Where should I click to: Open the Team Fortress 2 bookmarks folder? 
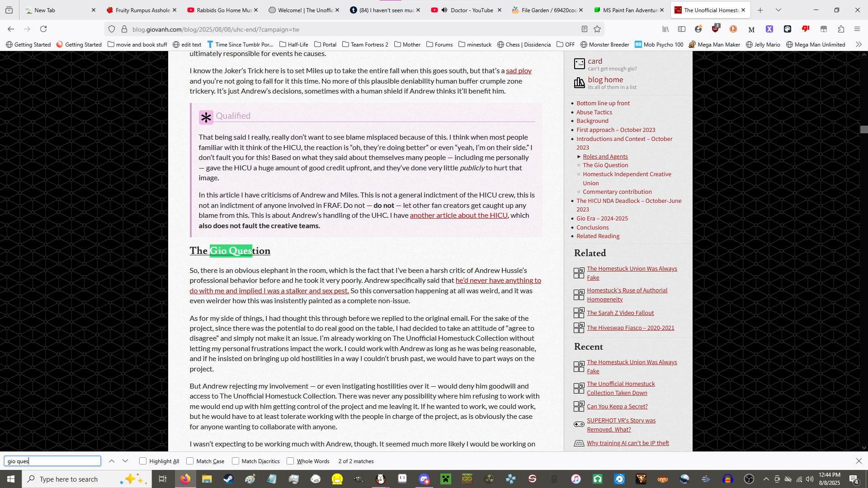coord(365,44)
